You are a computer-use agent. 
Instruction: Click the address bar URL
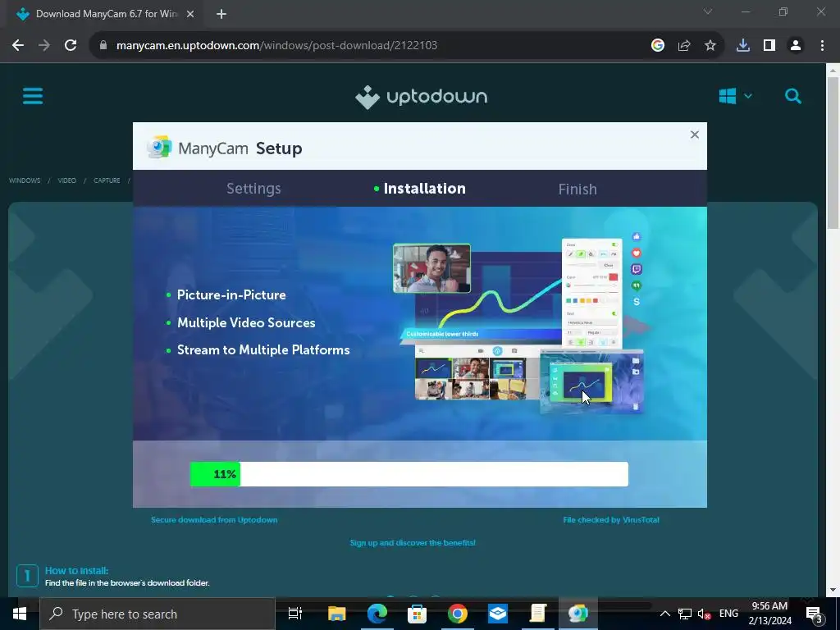pyautogui.click(x=276, y=45)
